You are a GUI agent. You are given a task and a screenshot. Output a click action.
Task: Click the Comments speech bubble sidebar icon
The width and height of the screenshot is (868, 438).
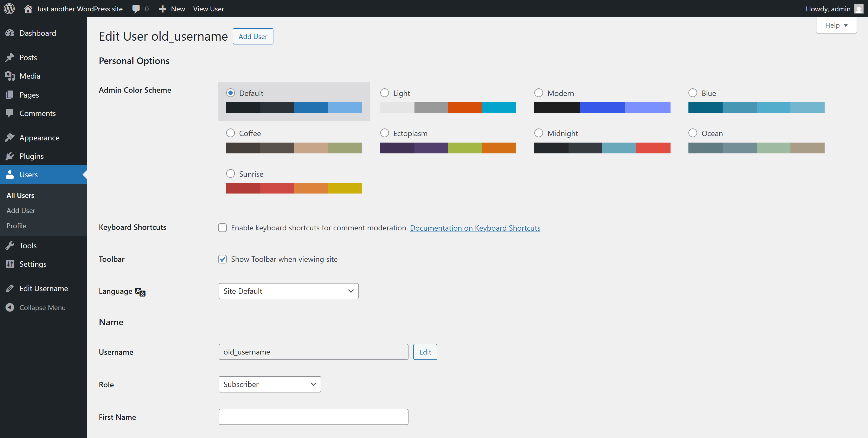coord(10,114)
